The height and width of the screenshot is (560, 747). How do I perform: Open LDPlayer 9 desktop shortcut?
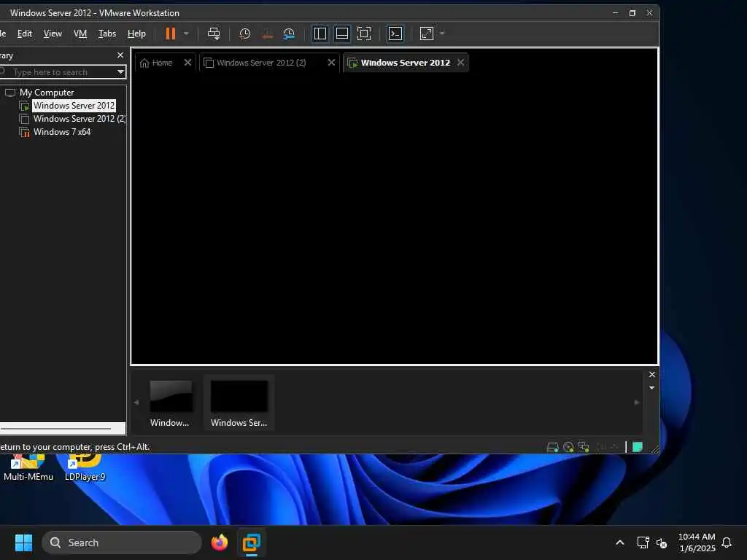[85, 467]
